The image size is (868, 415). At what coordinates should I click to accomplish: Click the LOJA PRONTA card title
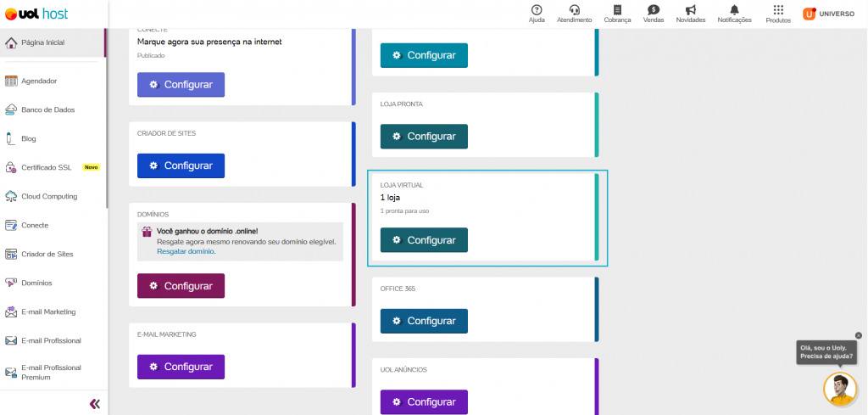click(401, 104)
